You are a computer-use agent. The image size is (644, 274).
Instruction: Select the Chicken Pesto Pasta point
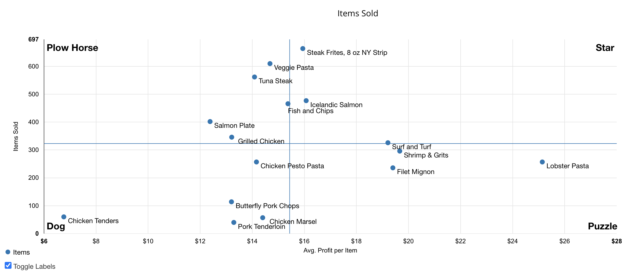[256, 162]
